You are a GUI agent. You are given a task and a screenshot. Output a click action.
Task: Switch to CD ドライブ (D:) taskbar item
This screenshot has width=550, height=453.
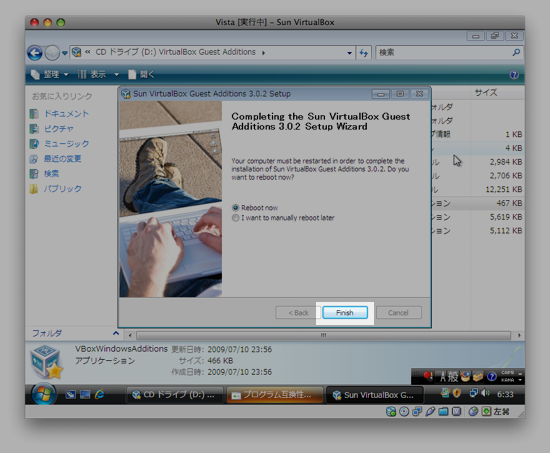coord(175,395)
